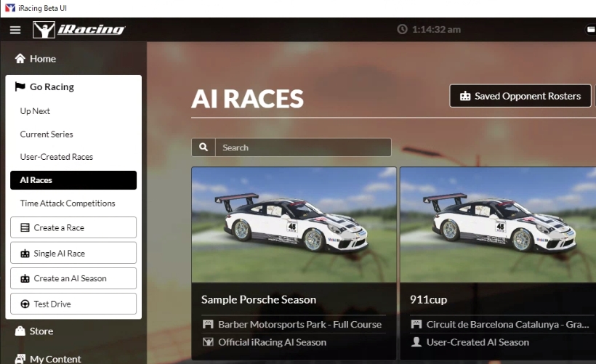Click track icon beside Barber Motorsports Park
Viewport: 596px width, 364px height.
coord(208,324)
